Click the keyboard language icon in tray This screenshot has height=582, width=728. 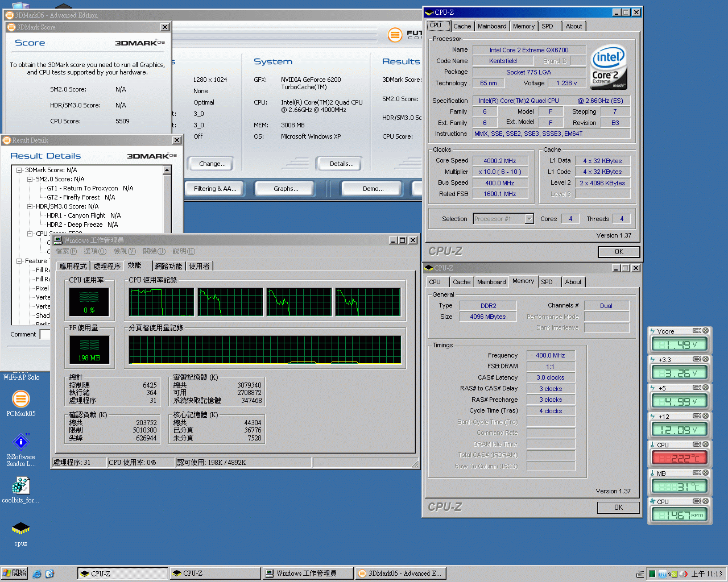640,574
